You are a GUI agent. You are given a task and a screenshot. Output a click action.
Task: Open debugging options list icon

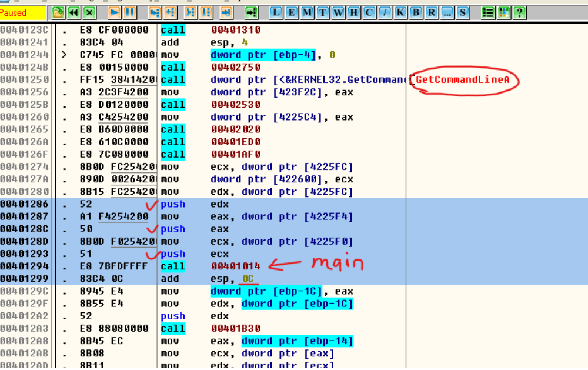488,12
